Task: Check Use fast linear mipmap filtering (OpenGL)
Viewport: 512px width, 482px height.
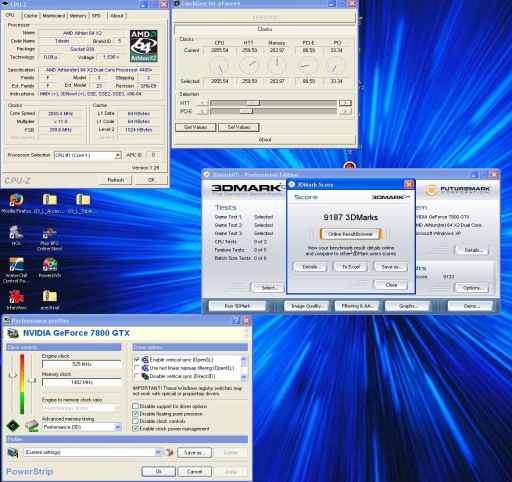Action: (136, 368)
